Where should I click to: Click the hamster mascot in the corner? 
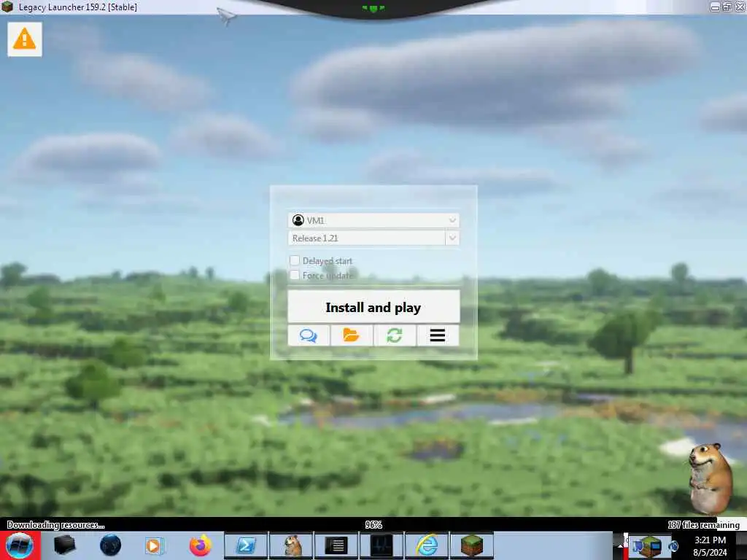click(710, 478)
